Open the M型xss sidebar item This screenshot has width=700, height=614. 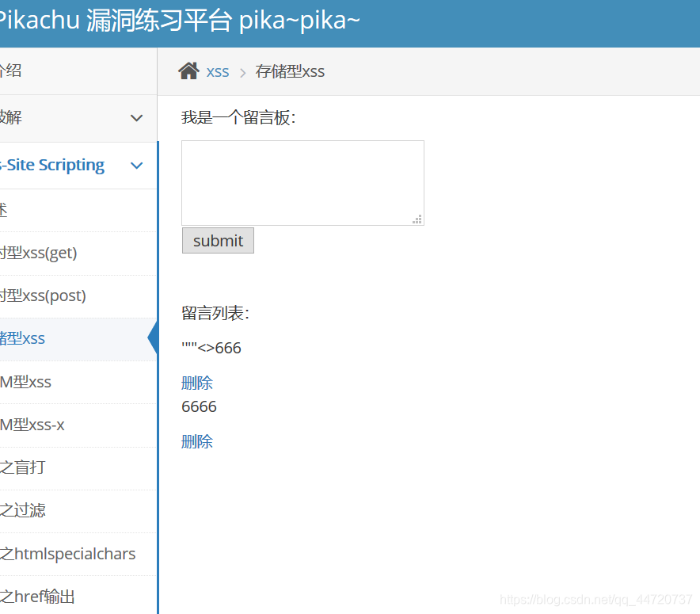(x=25, y=382)
